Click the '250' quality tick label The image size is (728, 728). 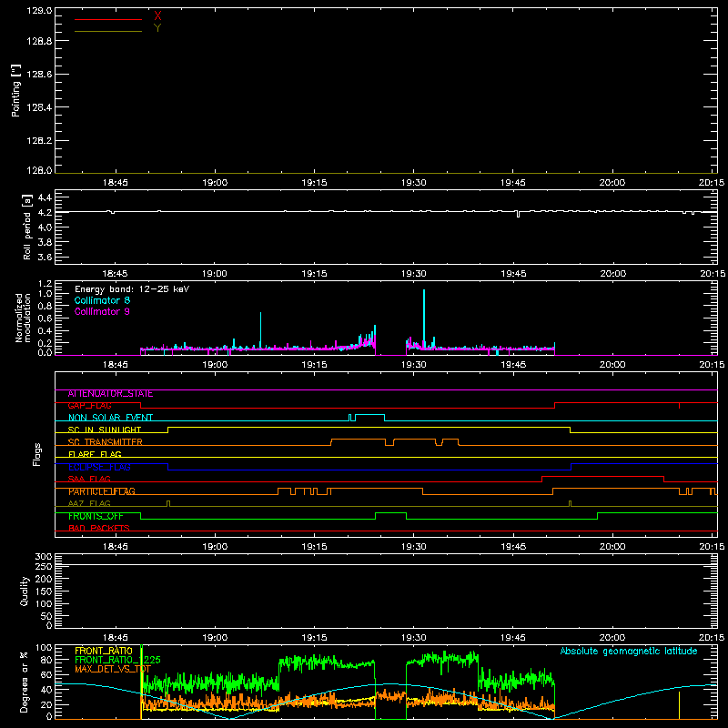click(x=44, y=567)
